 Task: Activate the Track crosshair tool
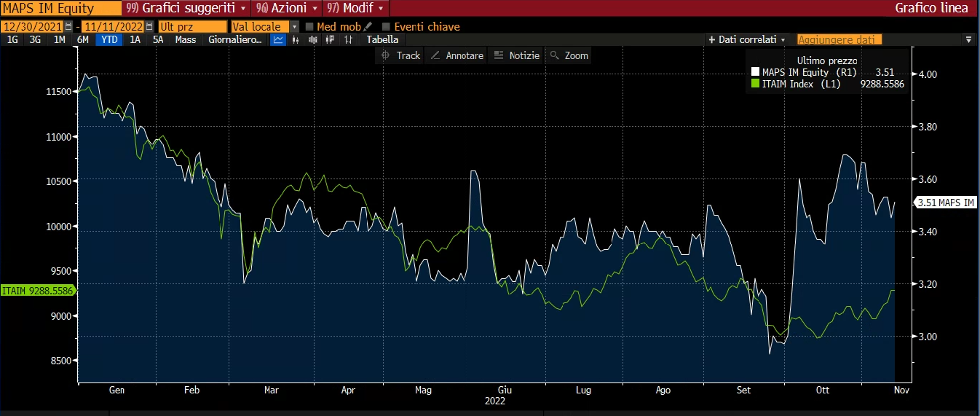(400, 55)
